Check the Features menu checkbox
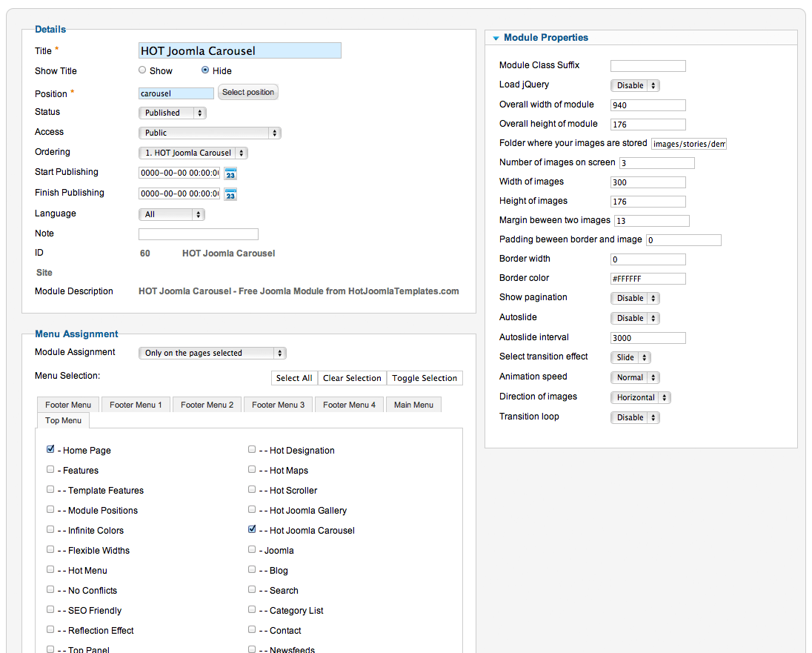Screen dimensions: 812x653 click(50, 469)
